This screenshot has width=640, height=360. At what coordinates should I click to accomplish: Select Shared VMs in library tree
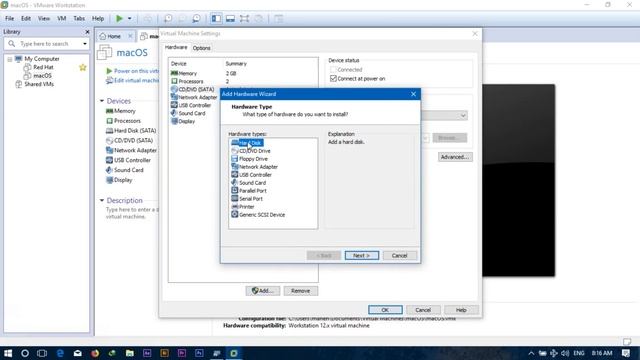[x=39, y=84]
